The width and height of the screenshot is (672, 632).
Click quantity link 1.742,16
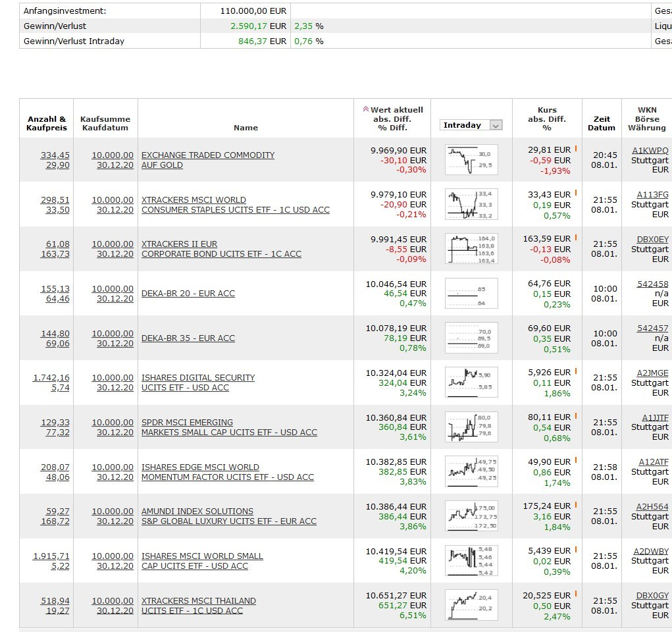pyautogui.click(x=51, y=378)
